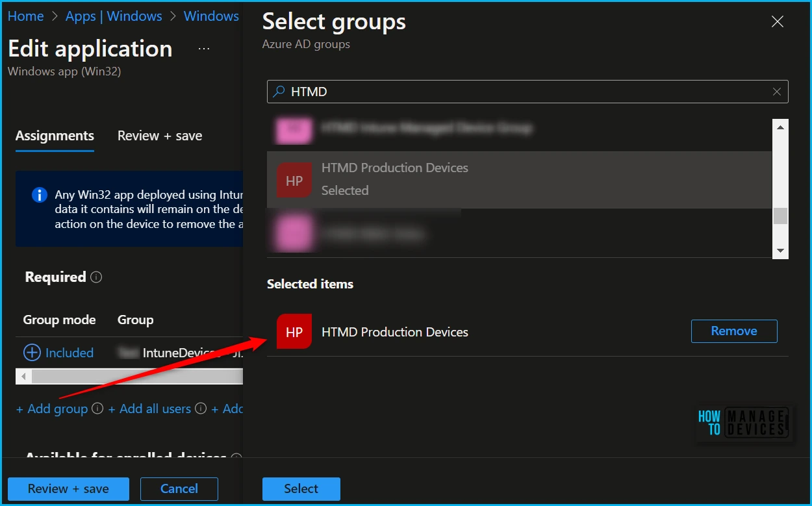This screenshot has width=812, height=506.
Task: Select HTMD Production Devices in results list
Action: [x=519, y=180]
